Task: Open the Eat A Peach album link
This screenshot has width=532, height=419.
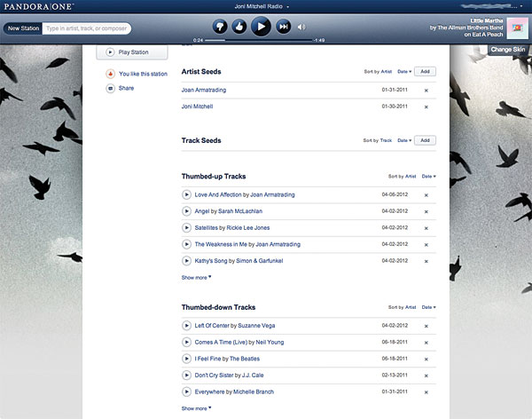Action: click(487, 35)
